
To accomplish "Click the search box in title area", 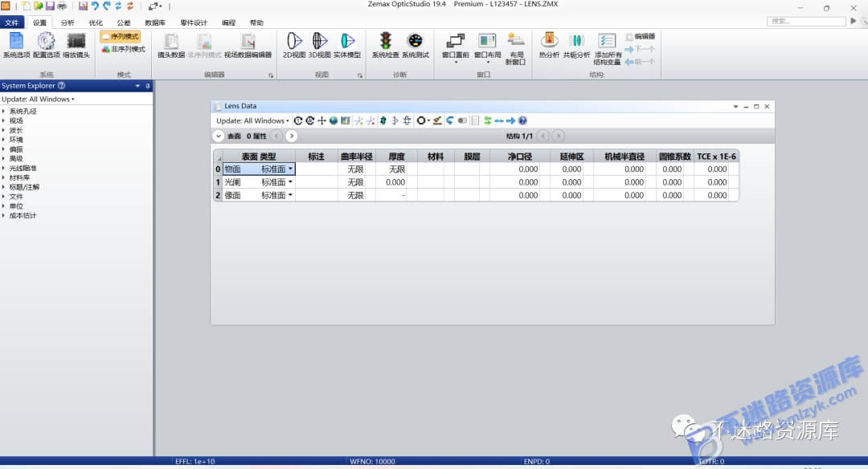I will coord(807,21).
